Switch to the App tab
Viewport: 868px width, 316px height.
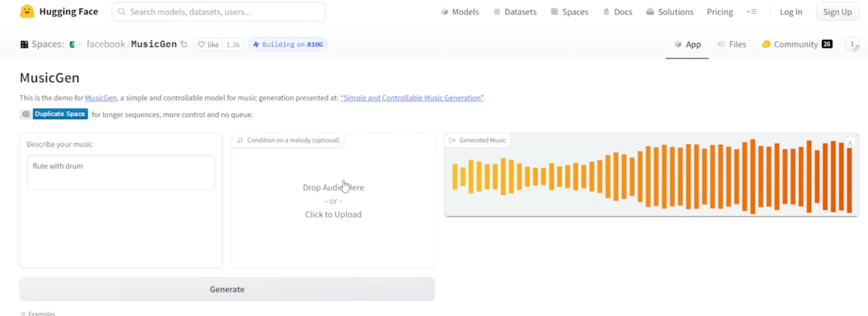pos(688,44)
